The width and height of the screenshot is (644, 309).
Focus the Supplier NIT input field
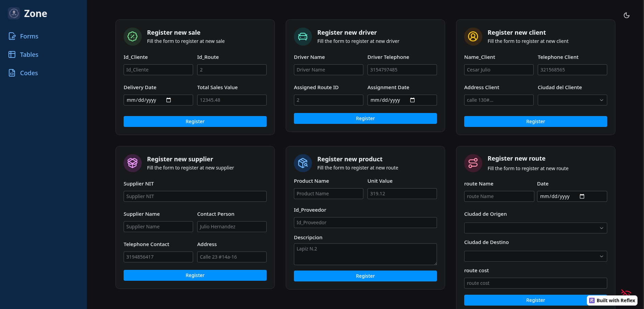pos(195,196)
